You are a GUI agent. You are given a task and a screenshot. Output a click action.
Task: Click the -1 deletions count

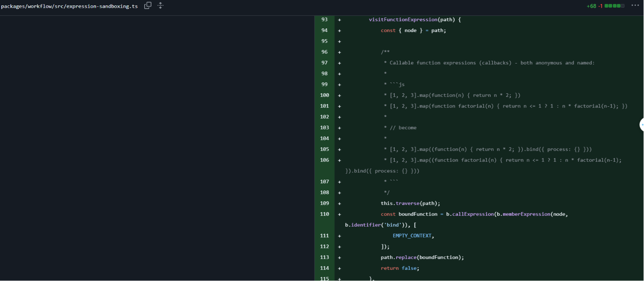(x=600, y=6)
